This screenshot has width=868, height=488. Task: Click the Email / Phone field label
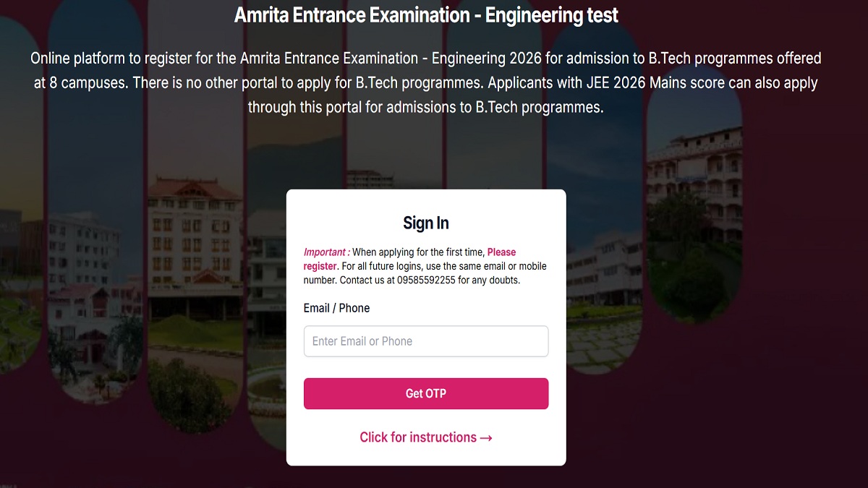click(336, 308)
